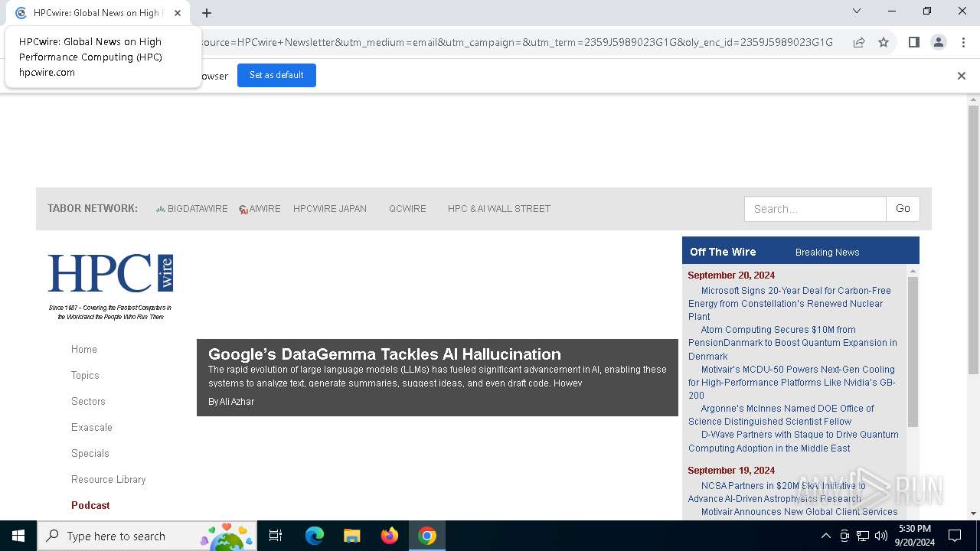Open D-Wave Partners with Staque story

793,442
